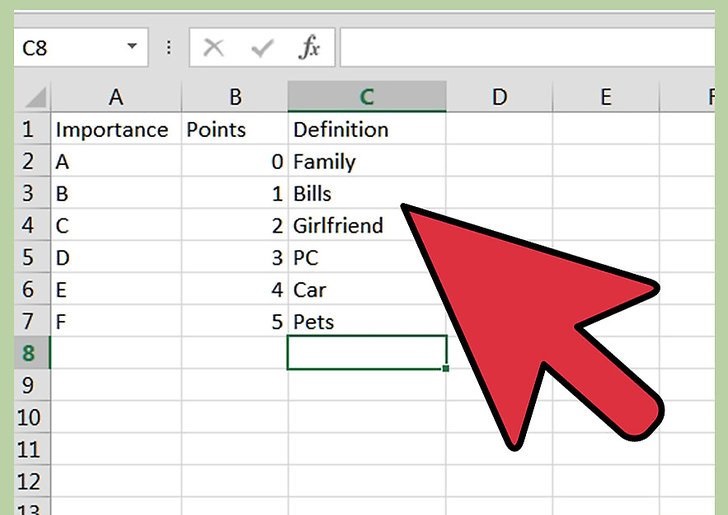
Task: Click the Select All corner triangle
Action: tap(33, 97)
